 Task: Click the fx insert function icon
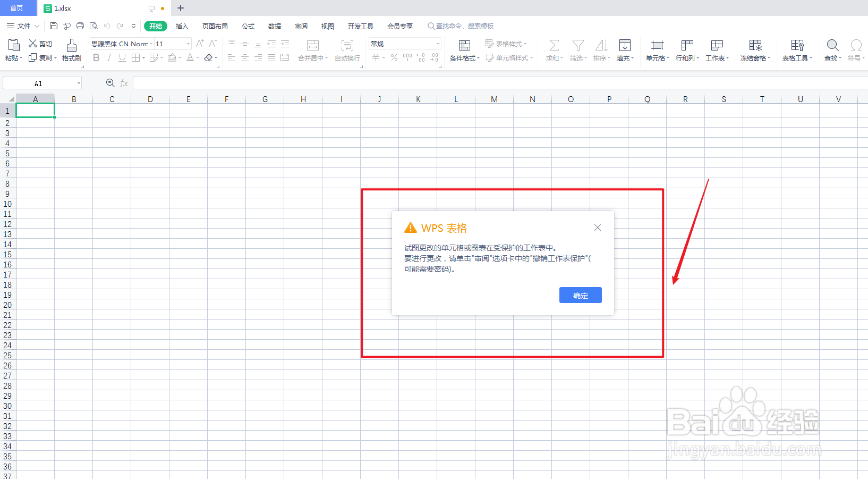coord(124,83)
